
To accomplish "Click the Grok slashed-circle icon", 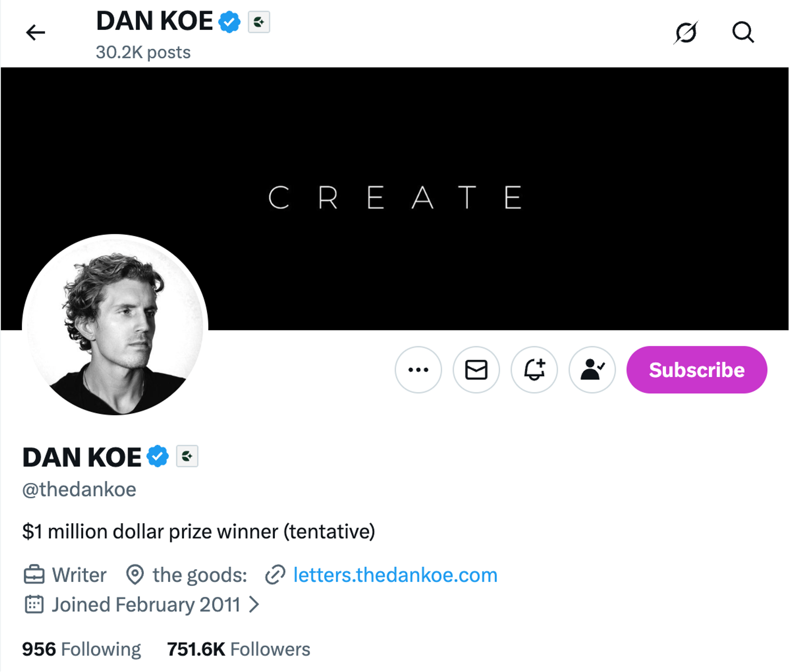I will pyautogui.click(x=686, y=32).
